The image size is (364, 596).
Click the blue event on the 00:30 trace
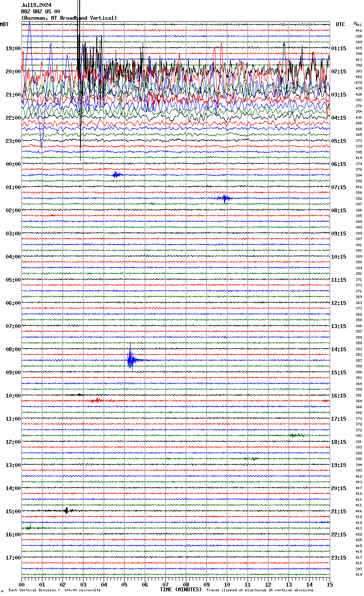click(x=116, y=175)
